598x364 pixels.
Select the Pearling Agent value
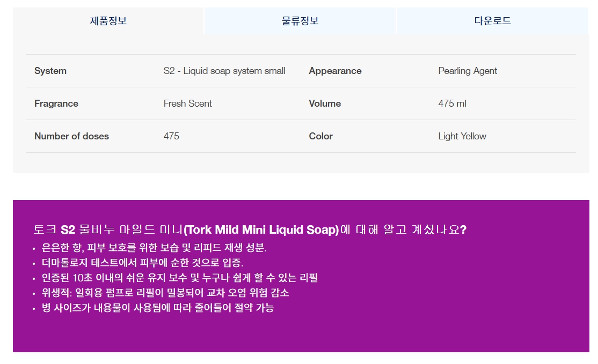tap(468, 71)
